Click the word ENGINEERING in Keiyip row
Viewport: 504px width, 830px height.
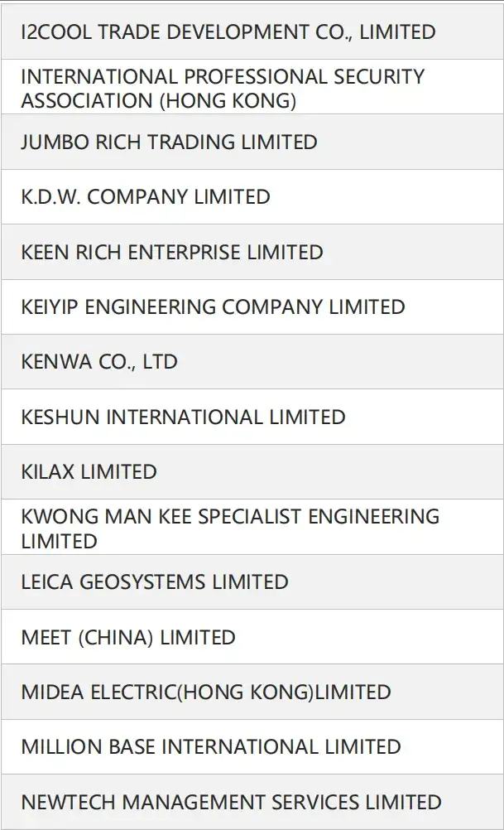click(150, 307)
